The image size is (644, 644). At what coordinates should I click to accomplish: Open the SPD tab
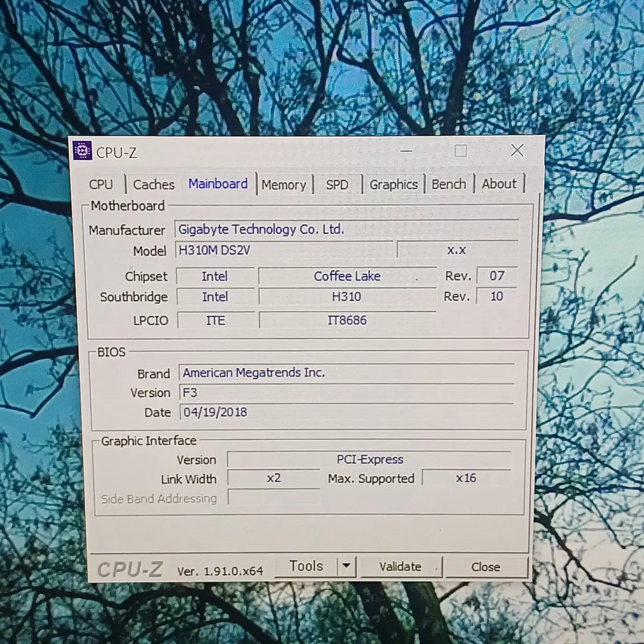click(x=337, y=185)
